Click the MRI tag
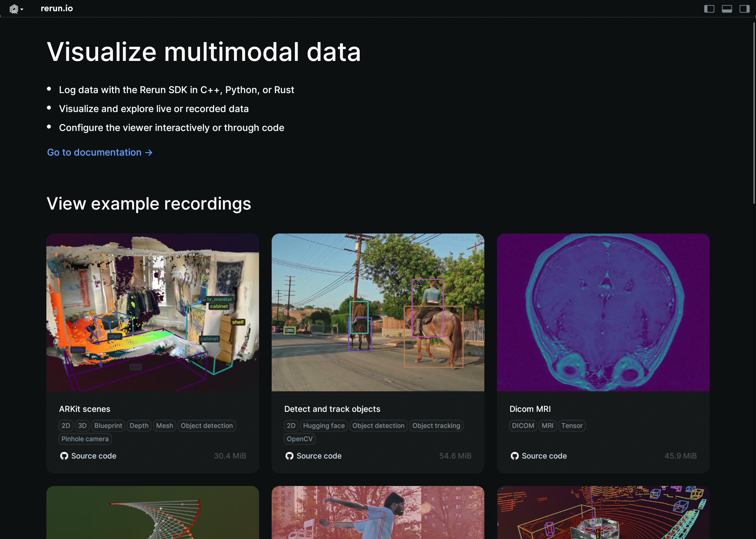 (x=547, y=425)
